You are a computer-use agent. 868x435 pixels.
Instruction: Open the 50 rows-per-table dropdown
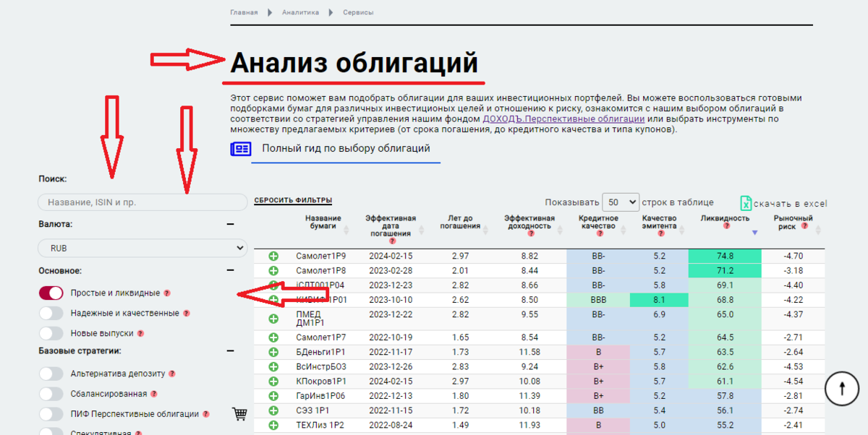pyautogui.click(x=622, y=202)
